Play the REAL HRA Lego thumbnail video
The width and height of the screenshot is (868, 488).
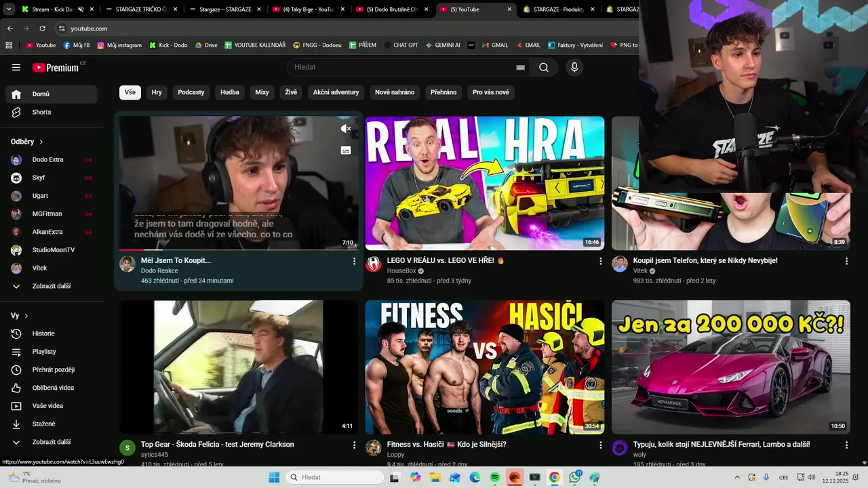[x=485, y=183]
